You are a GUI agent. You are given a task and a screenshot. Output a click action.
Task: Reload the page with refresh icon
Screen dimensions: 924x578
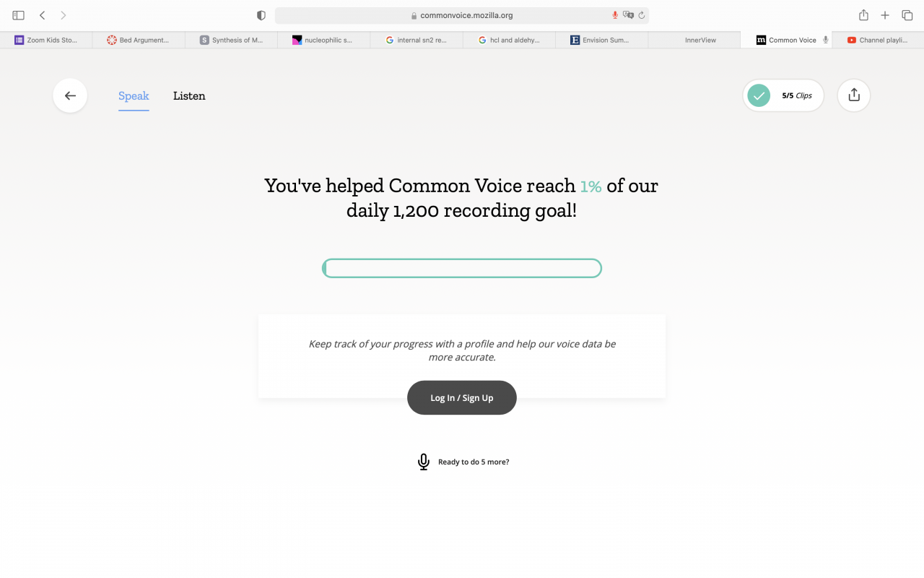pyautogui.click(x=641, y=15)
